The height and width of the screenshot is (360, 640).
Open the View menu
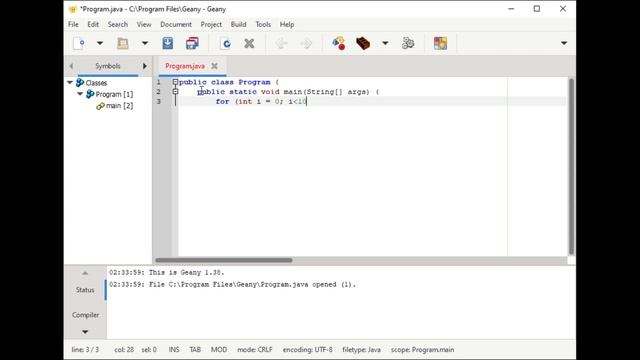point(144,24)
